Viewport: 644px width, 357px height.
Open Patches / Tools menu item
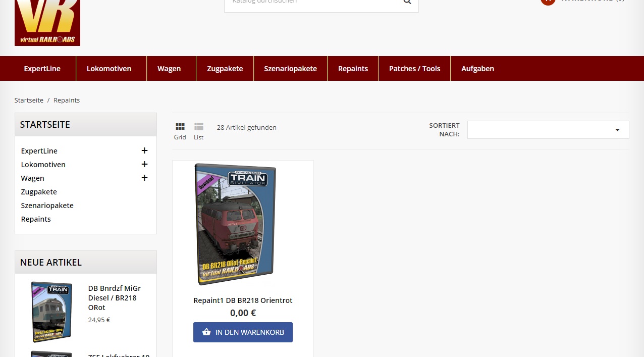[415, 69]
